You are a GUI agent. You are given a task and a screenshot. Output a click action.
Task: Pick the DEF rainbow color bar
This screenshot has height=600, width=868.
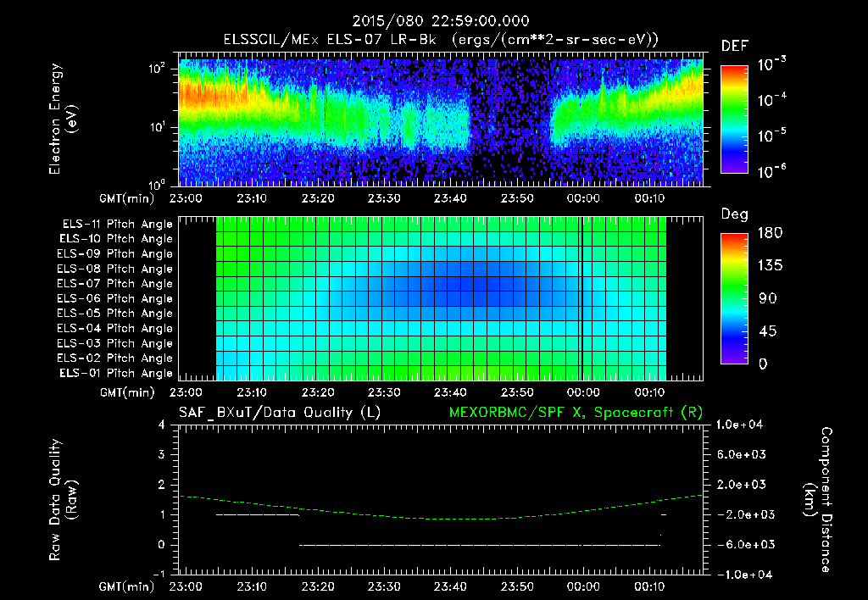click(x=734, y=119)
